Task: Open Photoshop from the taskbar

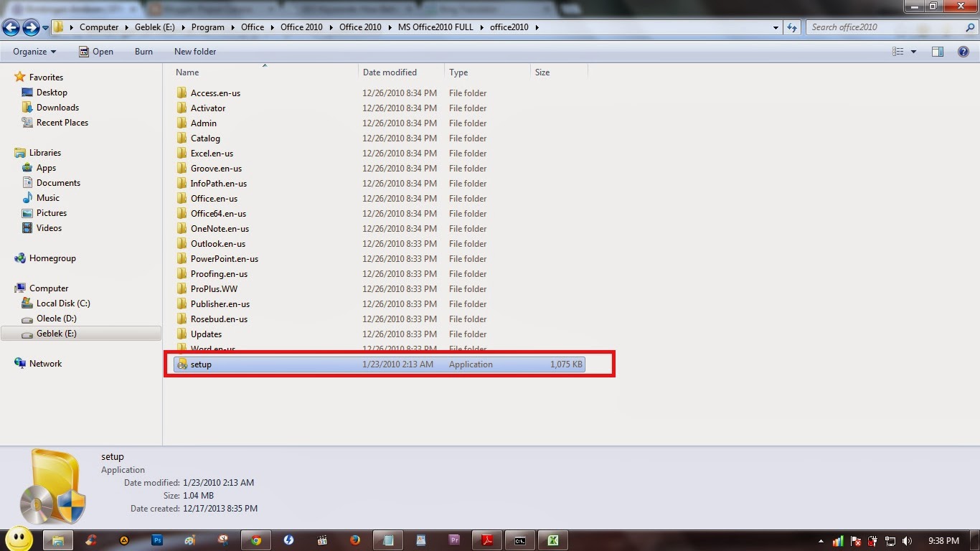Action: (158, 540)
